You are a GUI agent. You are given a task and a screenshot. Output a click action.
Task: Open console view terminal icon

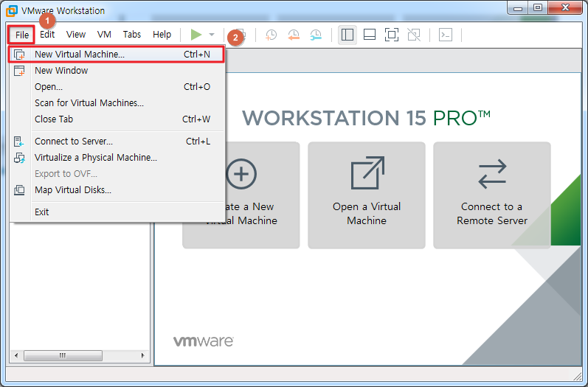pos(446,35)
